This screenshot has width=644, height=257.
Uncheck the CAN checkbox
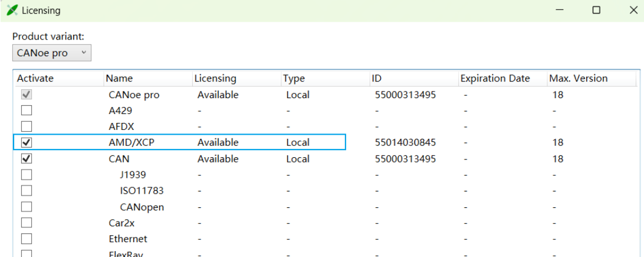tap(27, 159)
